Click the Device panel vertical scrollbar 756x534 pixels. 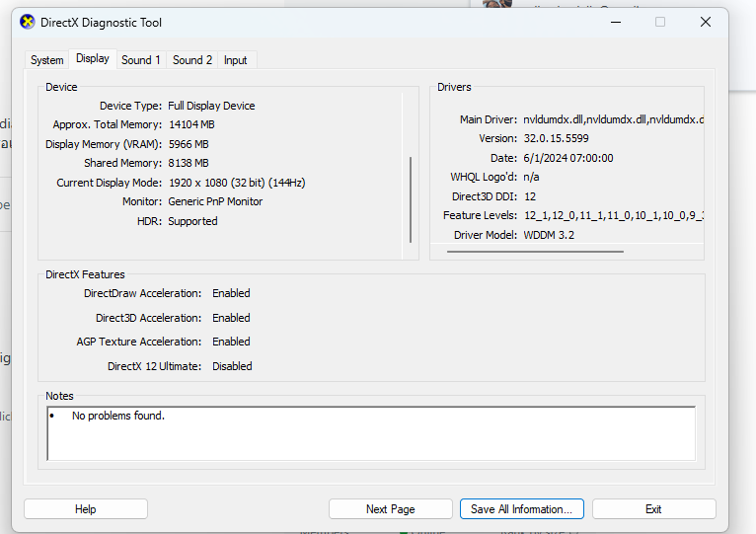[411, 199]
